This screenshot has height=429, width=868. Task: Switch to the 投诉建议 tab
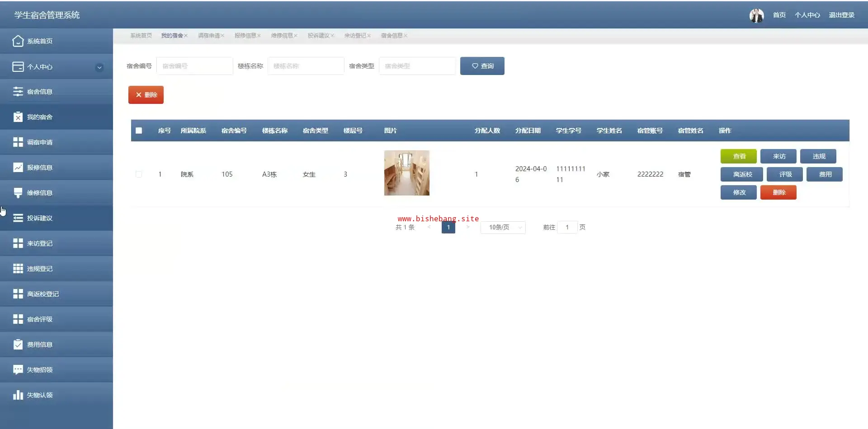coord(318,36)
